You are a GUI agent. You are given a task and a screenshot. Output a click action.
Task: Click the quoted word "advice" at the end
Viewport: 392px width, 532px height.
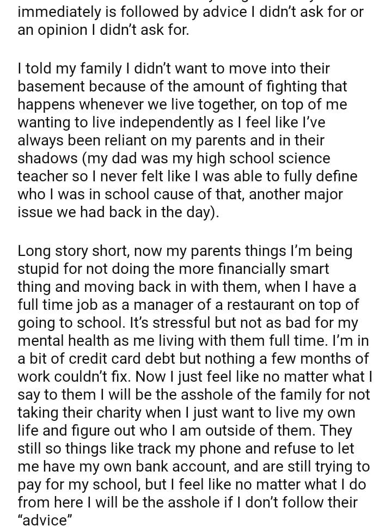[46, 521]
